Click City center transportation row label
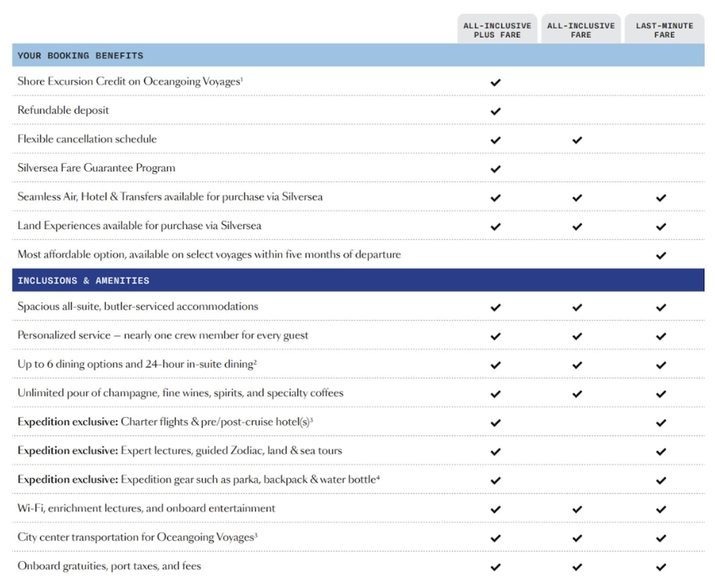The width and height of the screenshot is (715, 588). (x=137, y=537)
